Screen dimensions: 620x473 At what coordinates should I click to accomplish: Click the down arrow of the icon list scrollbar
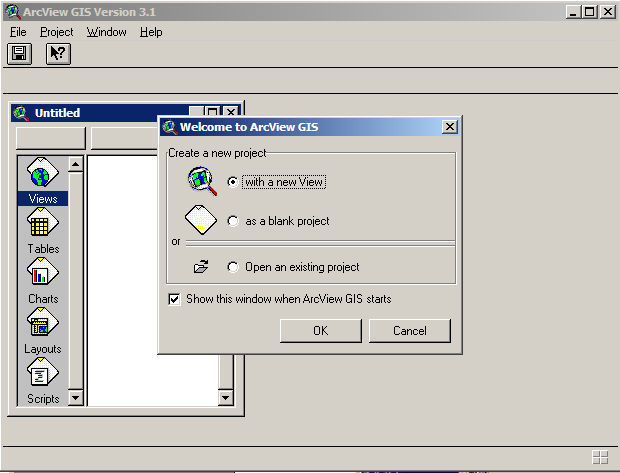click(x=76, y=398)
